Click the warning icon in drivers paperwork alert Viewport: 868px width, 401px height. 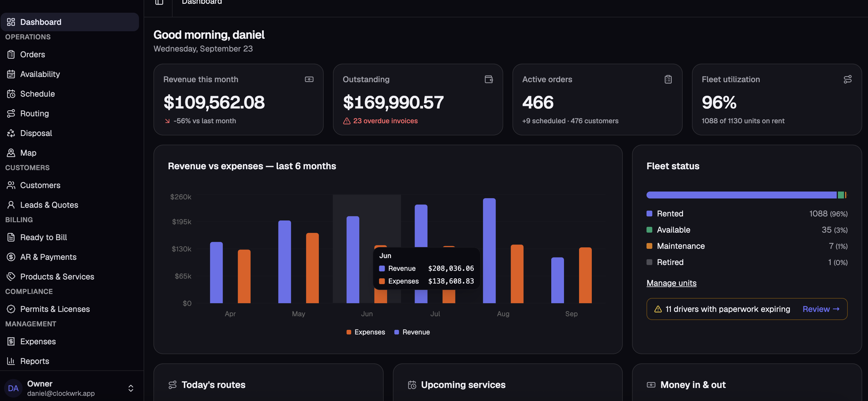coord(658,309)
